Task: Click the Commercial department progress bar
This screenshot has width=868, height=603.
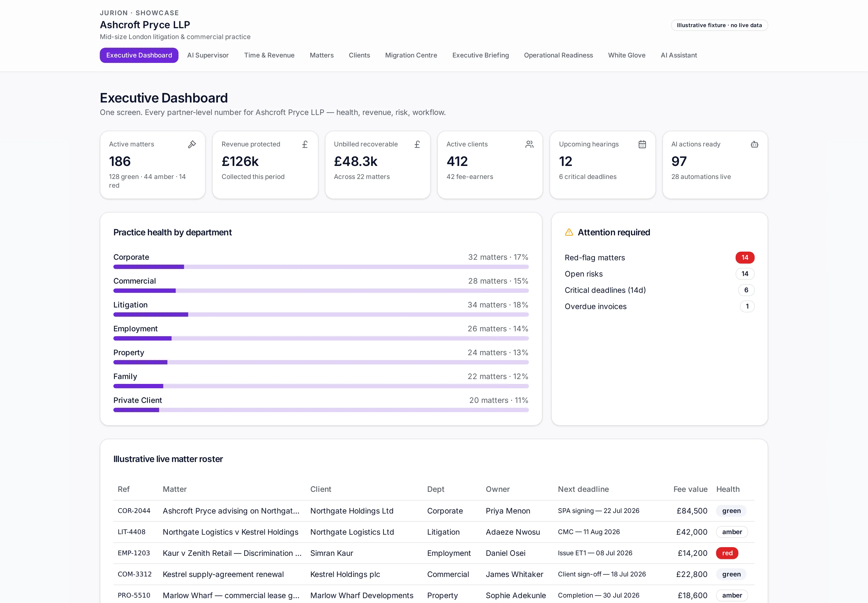Action: (x=321, y=291)
